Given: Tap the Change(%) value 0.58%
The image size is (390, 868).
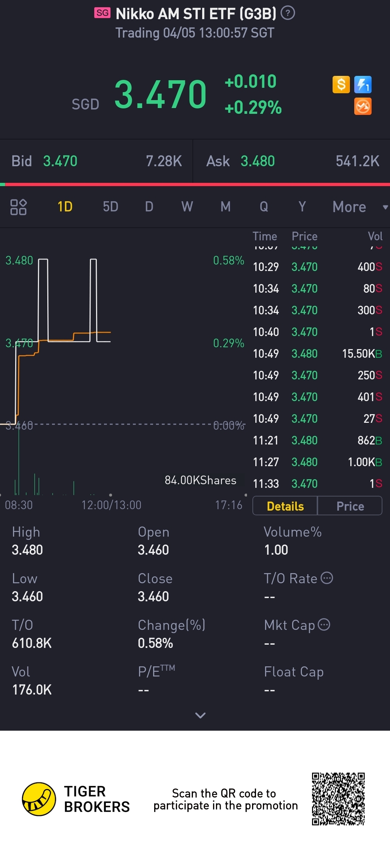Looking at the screenshot, I should click(x=155, y=643).
